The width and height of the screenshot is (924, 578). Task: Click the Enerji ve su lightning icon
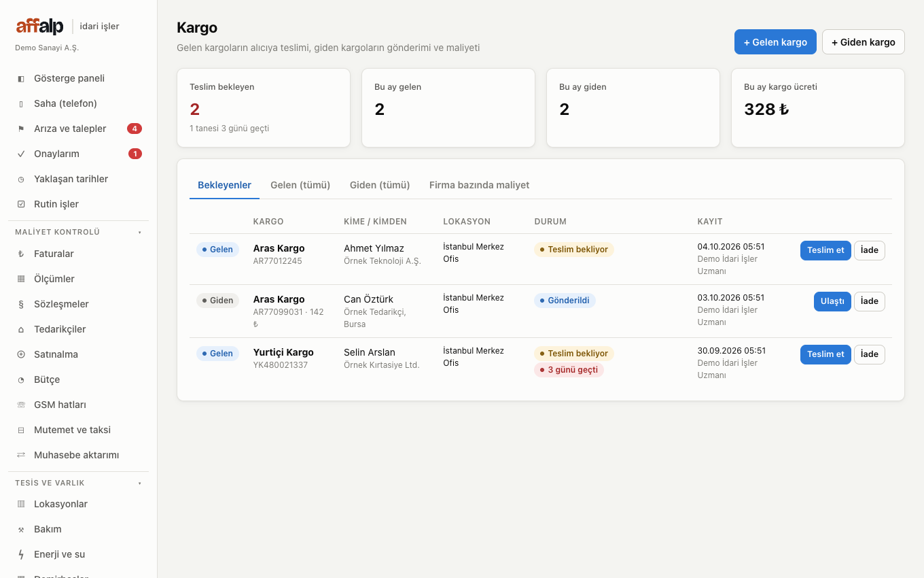21,554
